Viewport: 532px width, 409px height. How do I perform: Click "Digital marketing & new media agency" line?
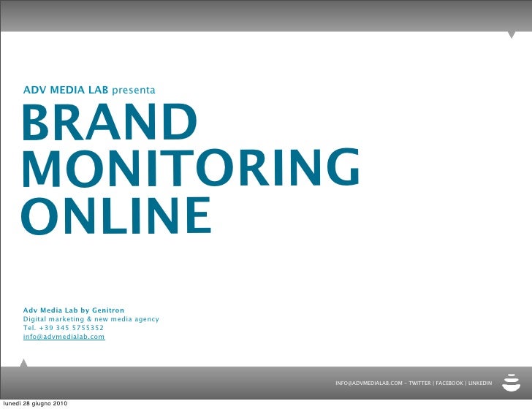coord(91,319)
